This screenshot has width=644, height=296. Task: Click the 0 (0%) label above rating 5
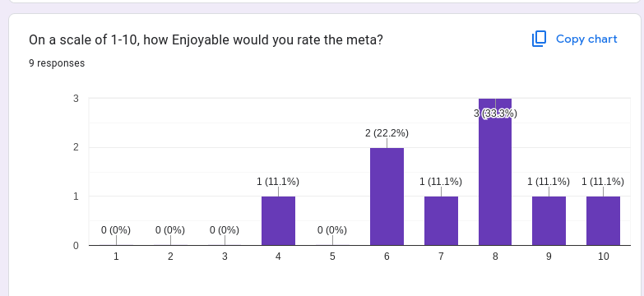pos(332,230)
